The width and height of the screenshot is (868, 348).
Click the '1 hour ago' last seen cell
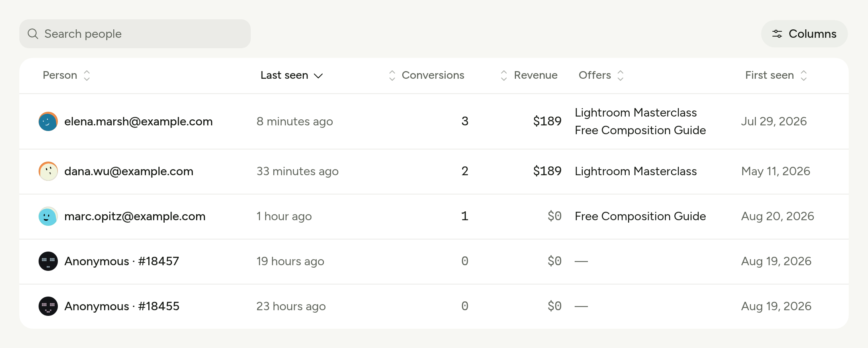tap(284, 216)
